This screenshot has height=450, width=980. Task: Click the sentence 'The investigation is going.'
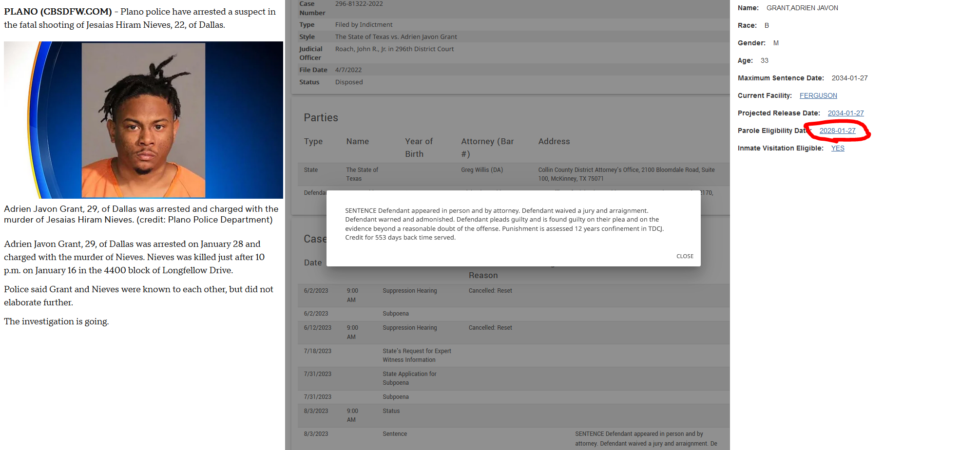click(x=57, y=321)
